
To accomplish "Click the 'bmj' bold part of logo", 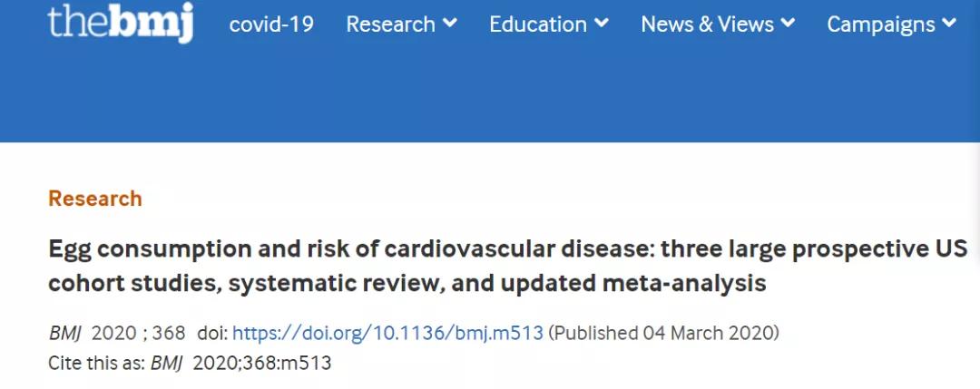I will click(x=154, y=22).
